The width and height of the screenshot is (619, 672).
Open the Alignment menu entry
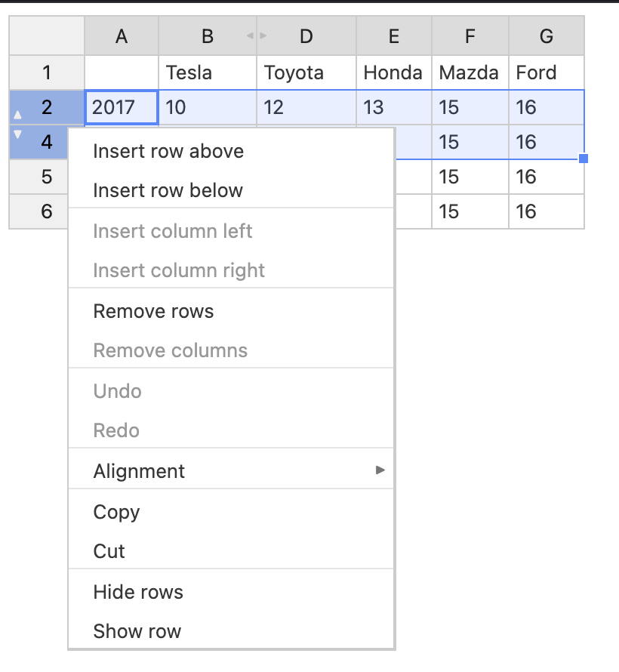tap(231, 471)
